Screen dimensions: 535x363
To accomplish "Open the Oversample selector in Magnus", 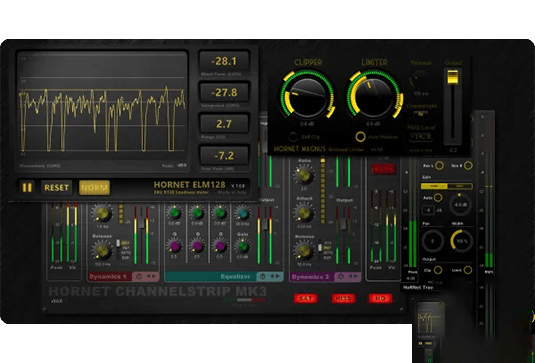I will [421, 114].
